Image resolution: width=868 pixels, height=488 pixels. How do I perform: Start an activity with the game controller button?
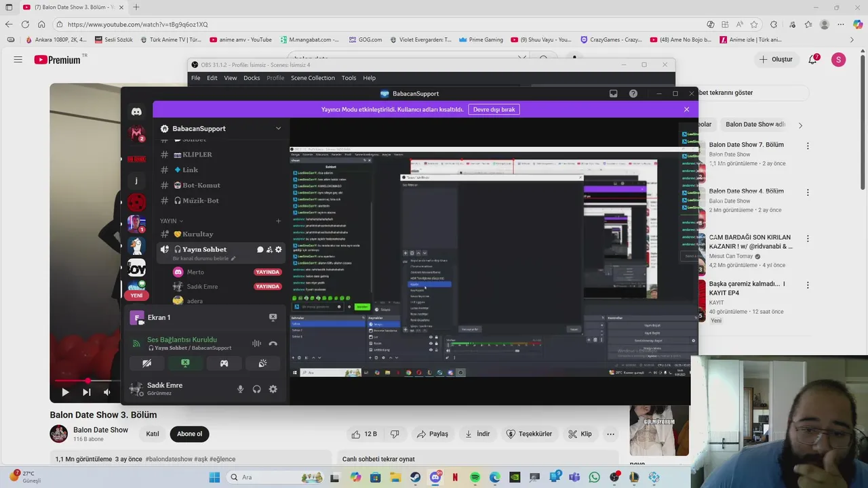point(224,363)
